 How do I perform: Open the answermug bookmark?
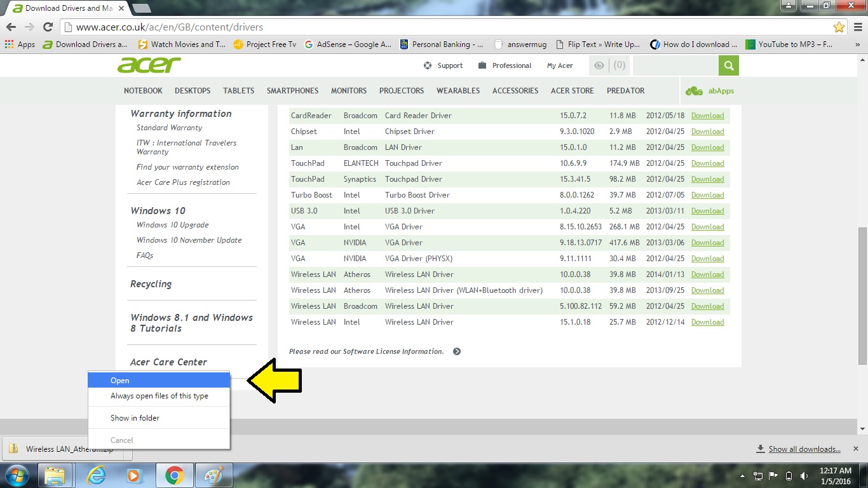[520, 44]
